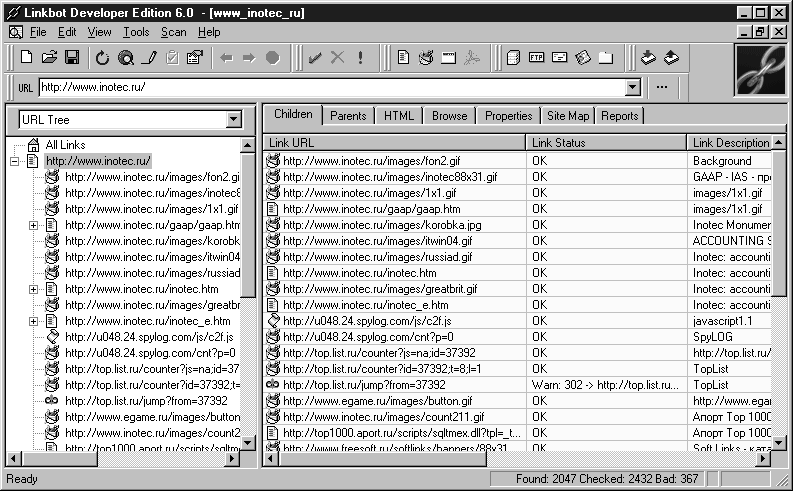The height and width of the screenshot is (491, 793).
Task: Click the chain link logo image
Action: pyautogui.click(x=760, y=70)
